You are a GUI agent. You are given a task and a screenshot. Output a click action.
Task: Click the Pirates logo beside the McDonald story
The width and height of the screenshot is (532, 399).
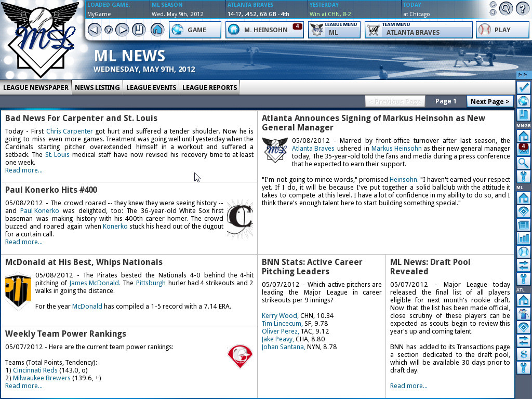point(18,291)
